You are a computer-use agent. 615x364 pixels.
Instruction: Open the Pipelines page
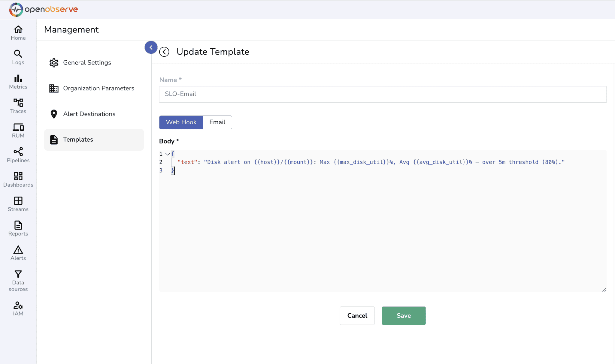click(x=18, y=155)
